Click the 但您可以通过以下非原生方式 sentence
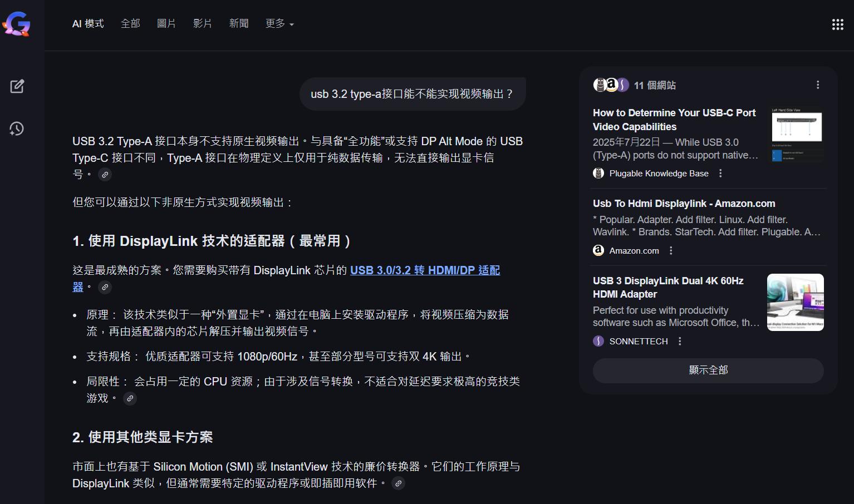This screenshot has height=504, width=854. pos(183,202)
